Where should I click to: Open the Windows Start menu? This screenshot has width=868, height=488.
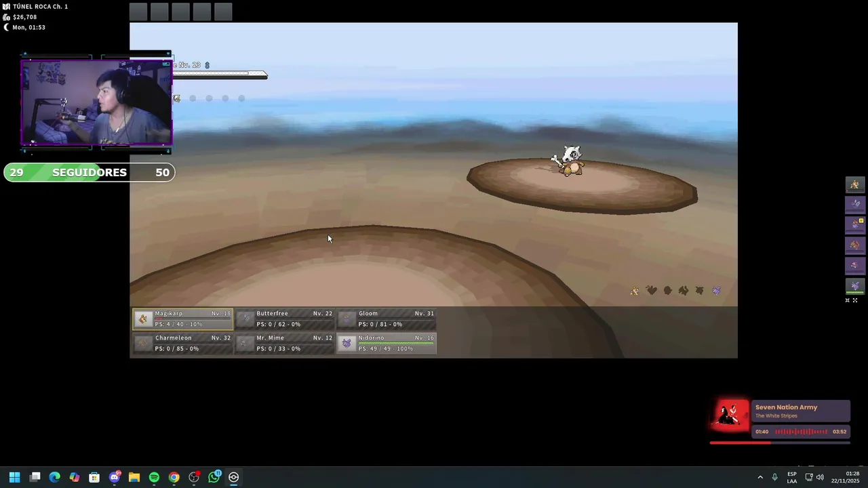14,477
